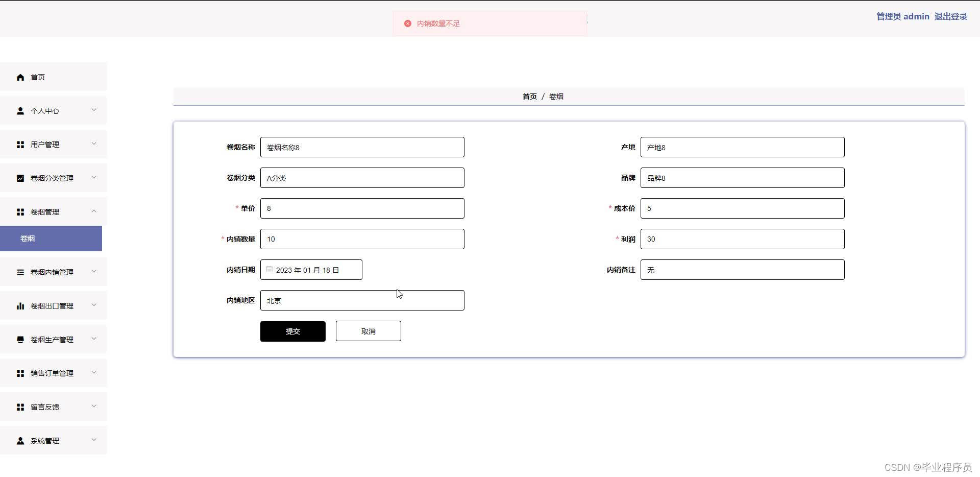
Task: Click the bar chart icon for 卷烟出口管理
Action: [x=20, y=306]
